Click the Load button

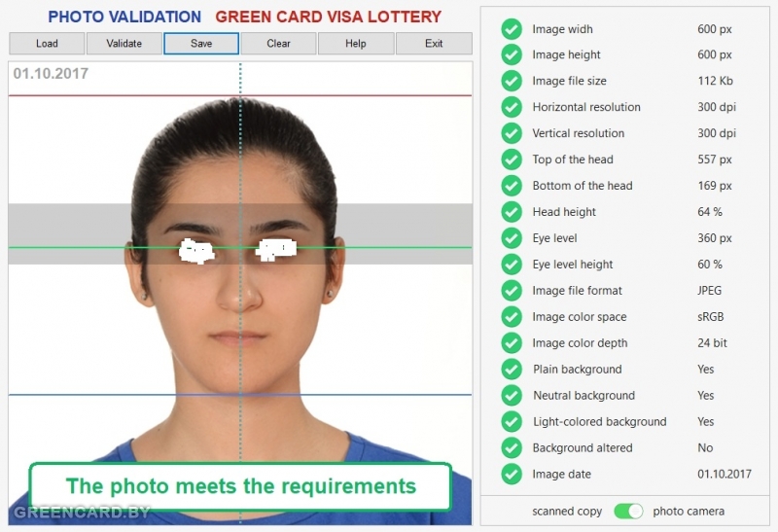pyautogui.click(x=47, y=43)
